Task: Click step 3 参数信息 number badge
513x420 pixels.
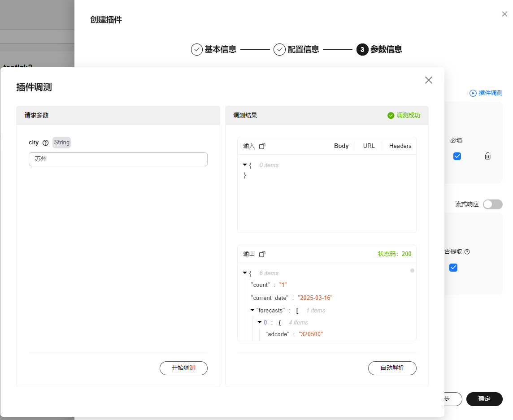Action: click(x=362, y=50)
